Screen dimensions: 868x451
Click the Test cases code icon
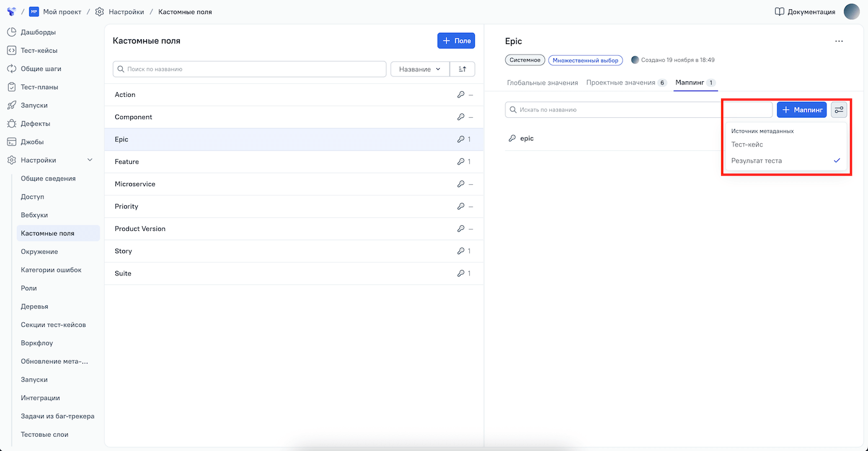(x=11, y=50)
